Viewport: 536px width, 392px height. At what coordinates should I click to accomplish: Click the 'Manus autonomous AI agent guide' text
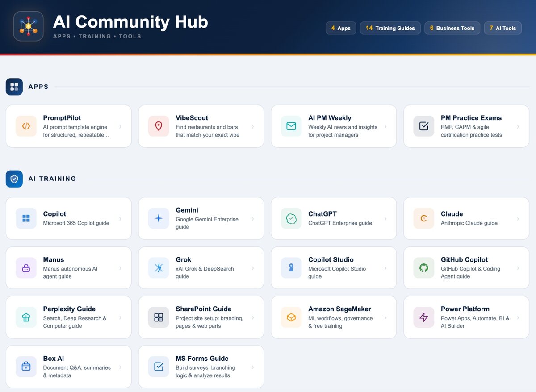click(x=70, y=272)
